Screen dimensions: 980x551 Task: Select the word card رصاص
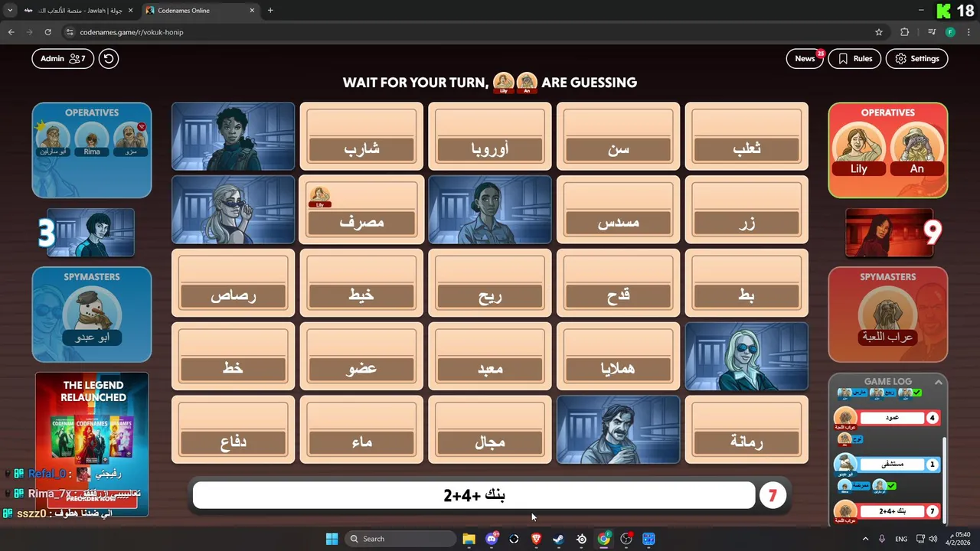(233, 283)
